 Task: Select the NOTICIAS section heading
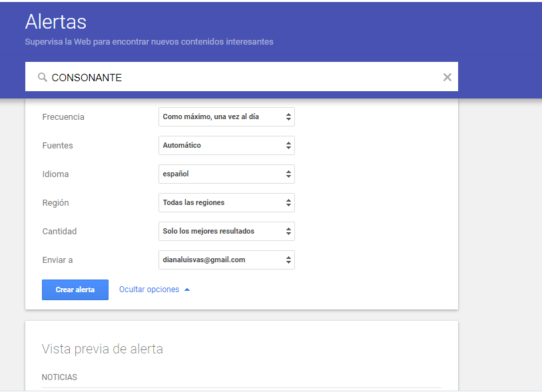[59, 377]
